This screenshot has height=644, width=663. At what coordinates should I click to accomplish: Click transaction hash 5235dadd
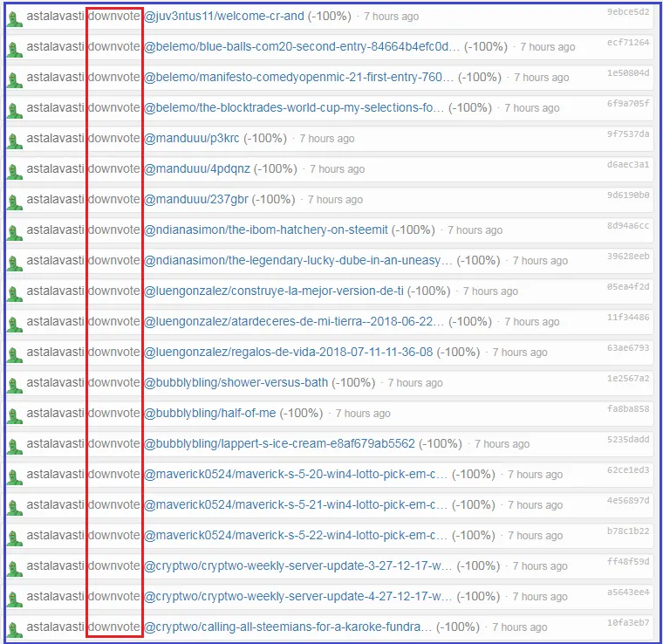coord(628,439)
